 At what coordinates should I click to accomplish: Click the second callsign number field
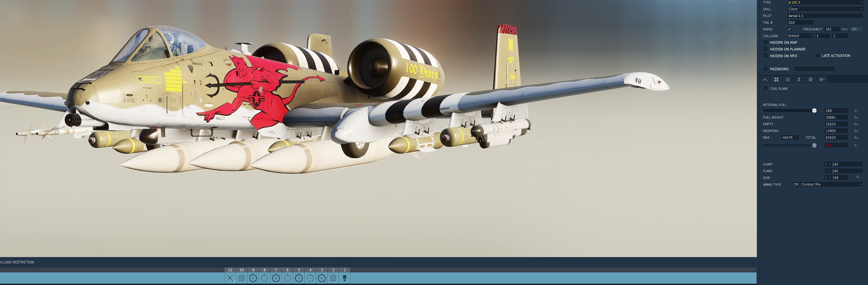840,36
